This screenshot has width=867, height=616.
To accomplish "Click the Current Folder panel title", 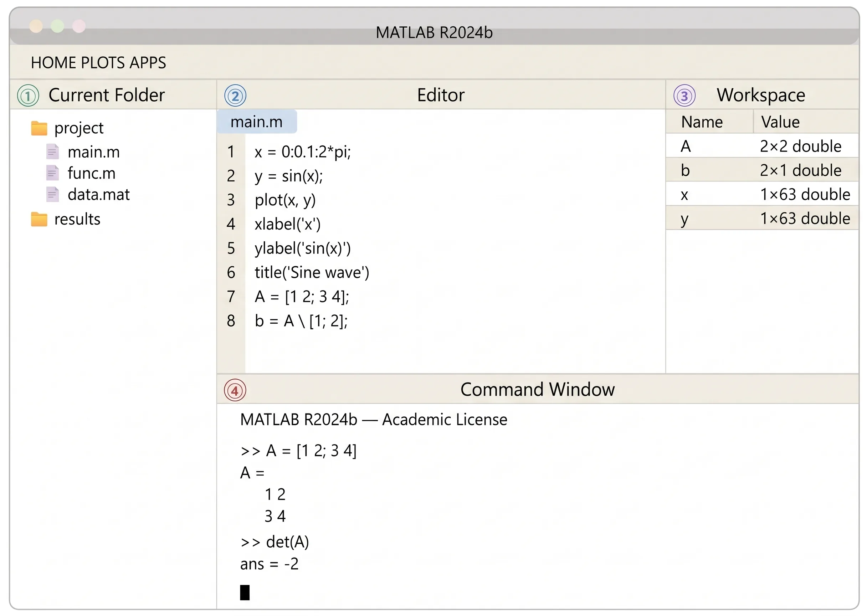I will tap(107, 95).
